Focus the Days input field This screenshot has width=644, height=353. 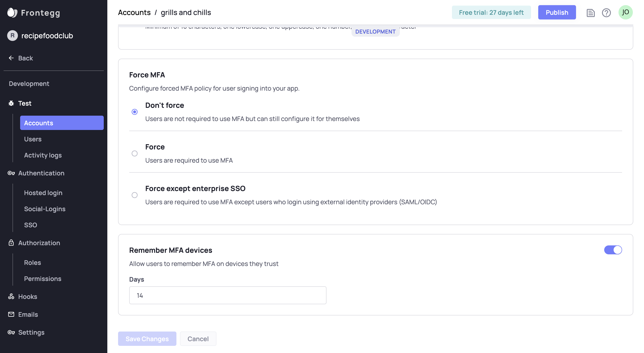pyautogui.click(x=227, y=296)
